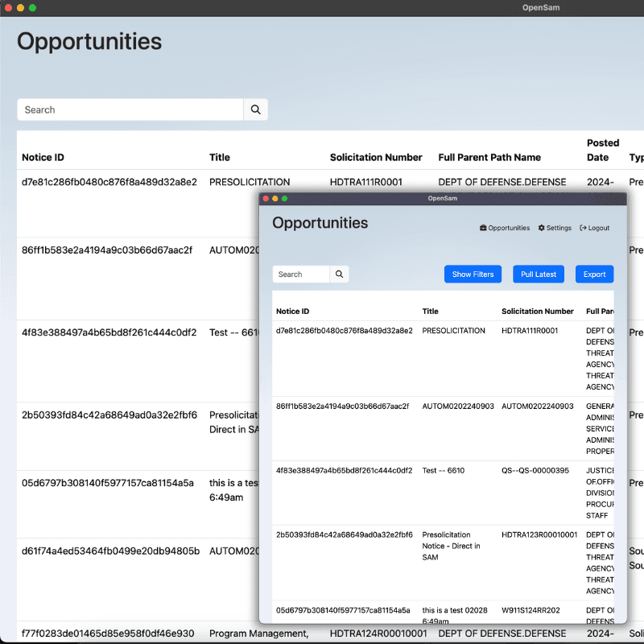Click the Pull Latest button
This screenshot has height=644, width=644.
pos(539,274)
